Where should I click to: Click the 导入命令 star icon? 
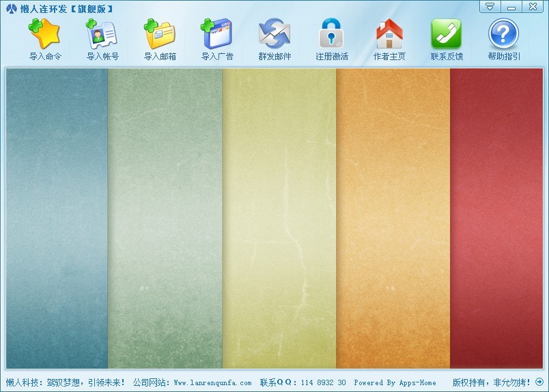[44, 33]
